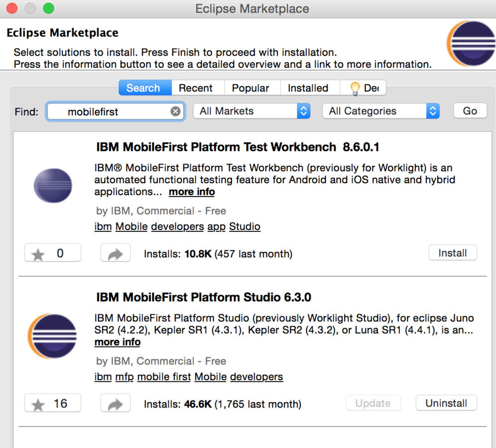This screenshot has height=448, width=496.
Task: Click the lightbulb tab icon
Action: click(355, 88)
